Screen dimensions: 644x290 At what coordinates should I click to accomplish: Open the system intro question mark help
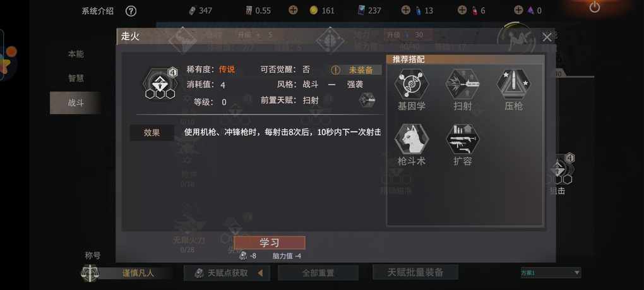click(131, 11)
